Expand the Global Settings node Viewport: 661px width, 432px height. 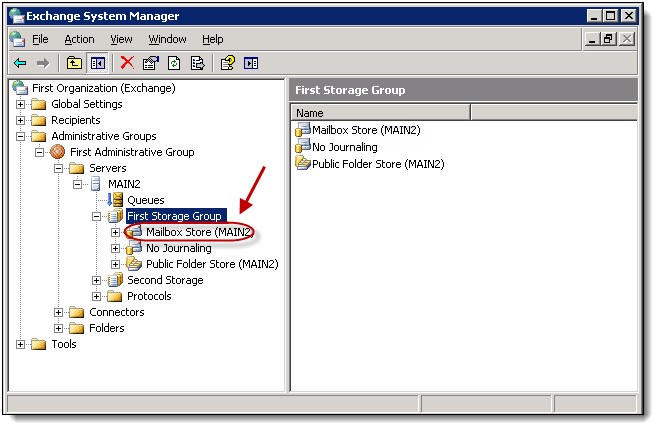pyautogui.click(x=20, y=104)
